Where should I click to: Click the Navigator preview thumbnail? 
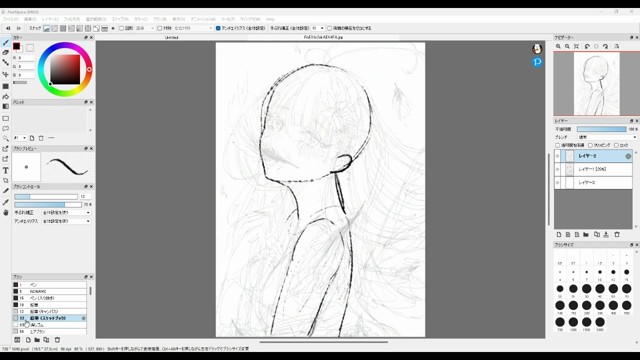point(596,84)
